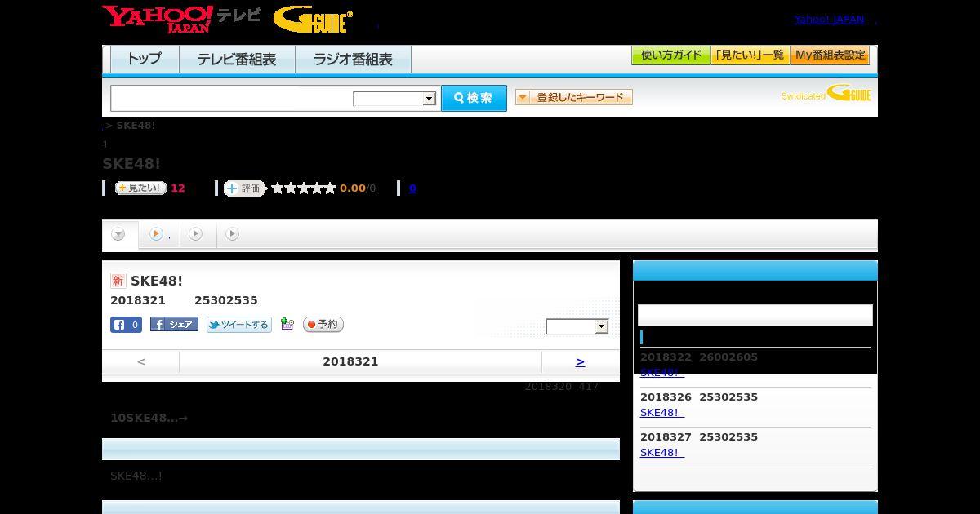
Task: Open the ラジオ番組表 tab
Action: coord(353,60)
